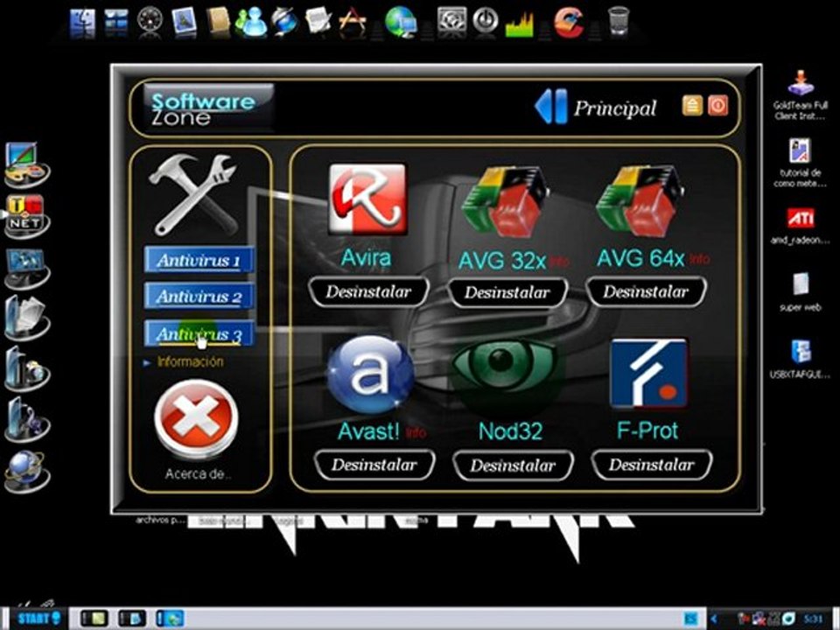The height and width of the screenshot is (630, 840).
Task: Click red info link next to AVG 64x
Action: (x=698, y=259)
